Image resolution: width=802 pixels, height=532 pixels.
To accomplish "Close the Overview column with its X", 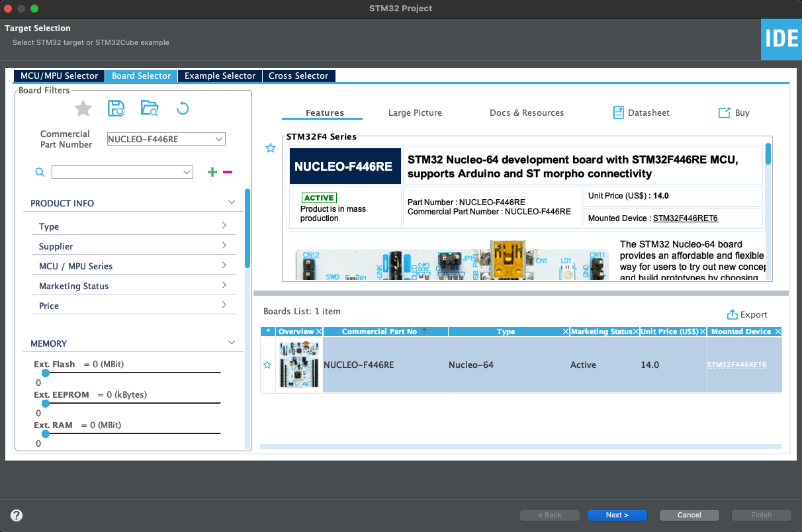I will tap(319, 332).
